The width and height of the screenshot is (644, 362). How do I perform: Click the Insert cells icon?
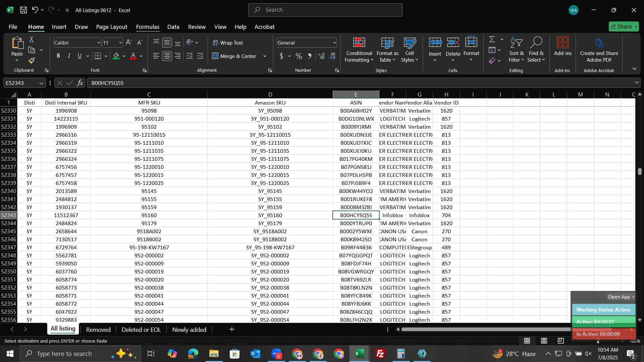point(435,43)
